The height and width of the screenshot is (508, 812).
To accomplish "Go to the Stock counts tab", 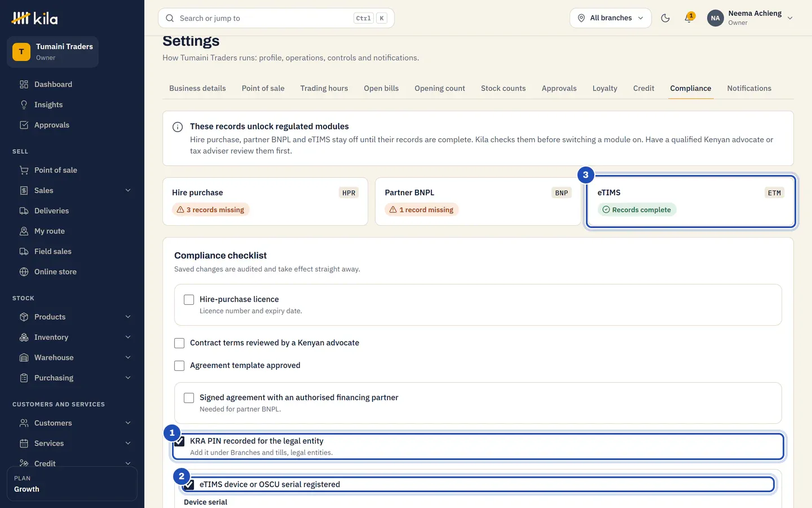I will 504,89.
